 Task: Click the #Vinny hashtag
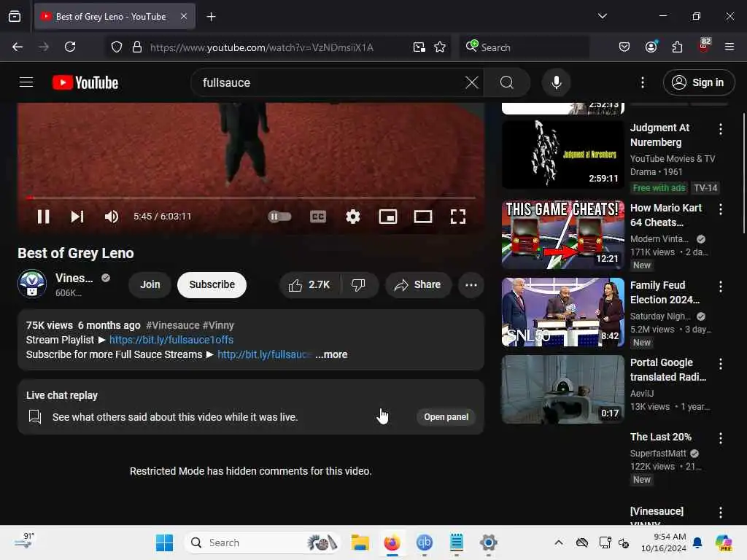[x=218, y=325]
